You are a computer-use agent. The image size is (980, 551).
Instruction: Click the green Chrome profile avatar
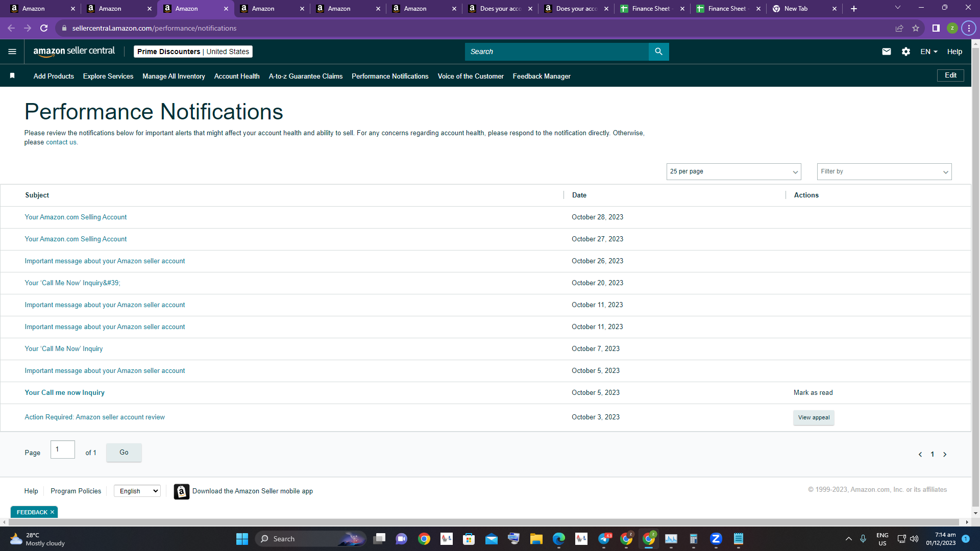click(x=952, y=28)
